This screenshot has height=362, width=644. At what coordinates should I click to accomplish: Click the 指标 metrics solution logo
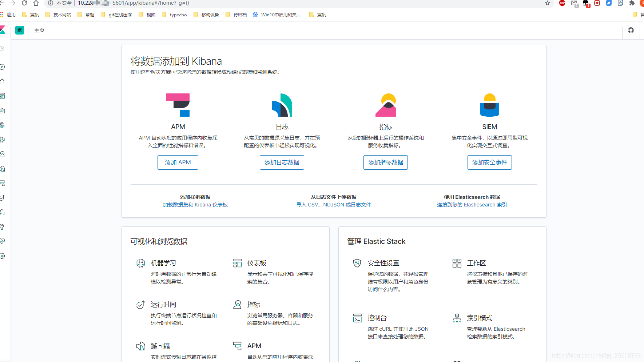(386, 105)
